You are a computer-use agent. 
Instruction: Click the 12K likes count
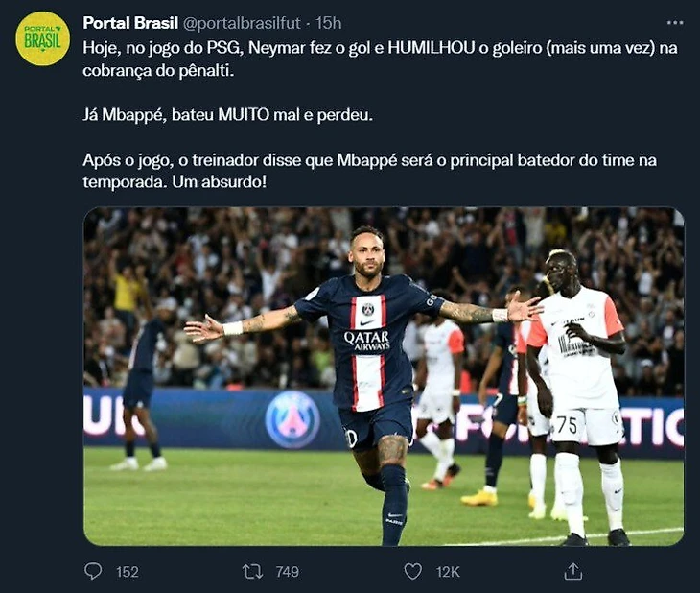click(448, 572)
